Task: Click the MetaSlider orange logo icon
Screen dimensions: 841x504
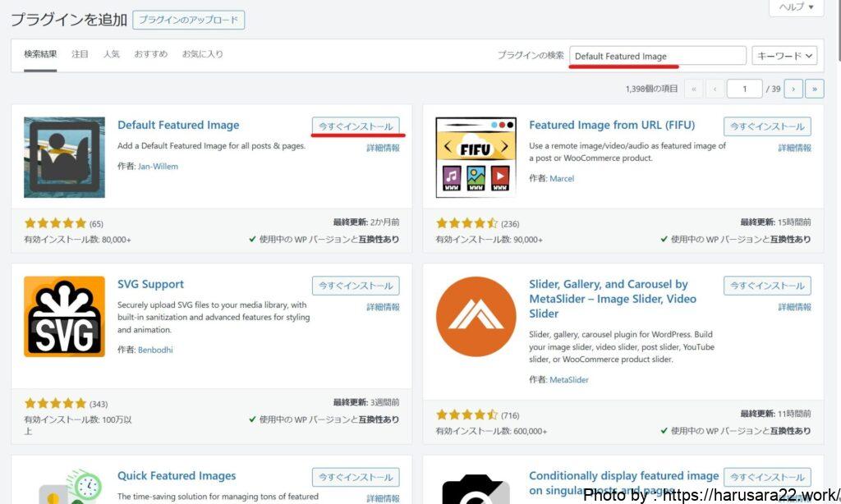Action: [x=476, y=316]
